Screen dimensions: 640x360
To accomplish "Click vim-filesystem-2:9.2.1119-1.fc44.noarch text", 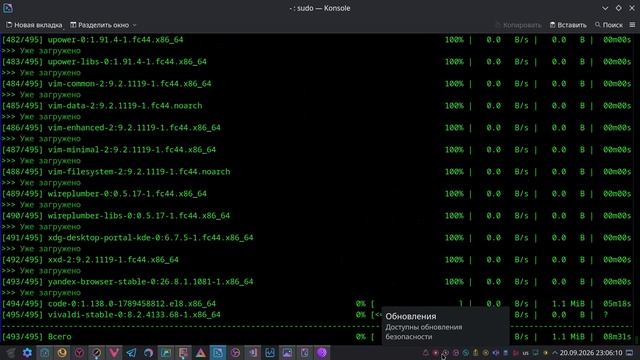I will point(139,172).
